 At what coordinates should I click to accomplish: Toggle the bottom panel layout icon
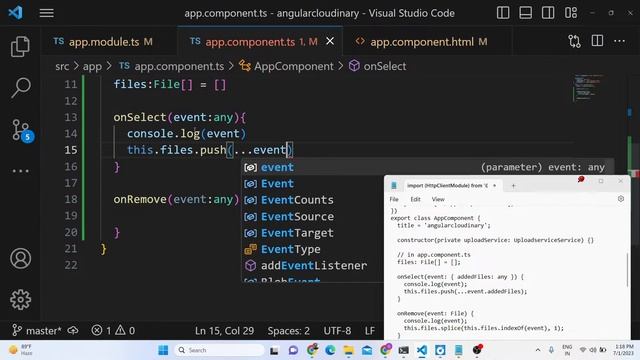tap(525, 13)
